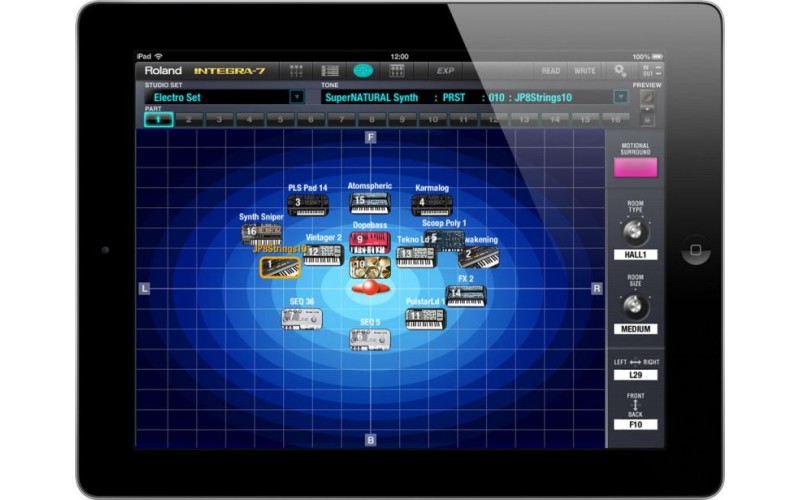Click the Left-Right L29 value field
Image resolution: width=800 pixels, height=500 pixels.
(636, 375)
